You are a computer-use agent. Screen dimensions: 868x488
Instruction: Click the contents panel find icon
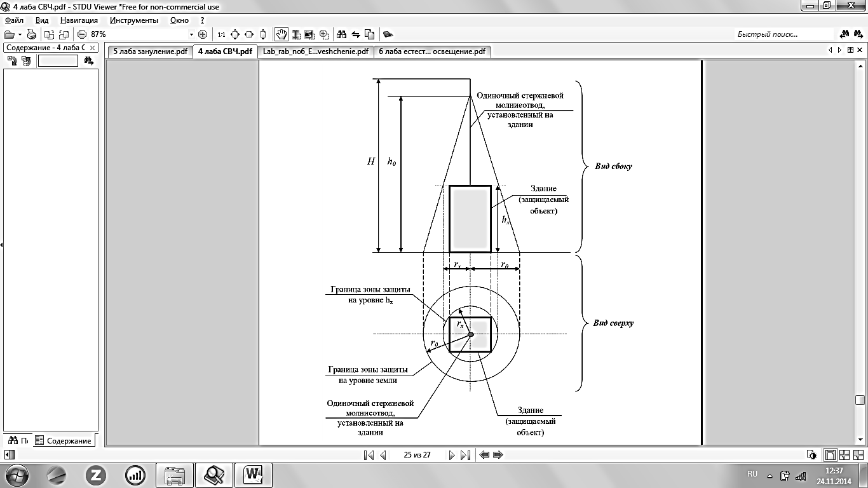tap(88, 61)
